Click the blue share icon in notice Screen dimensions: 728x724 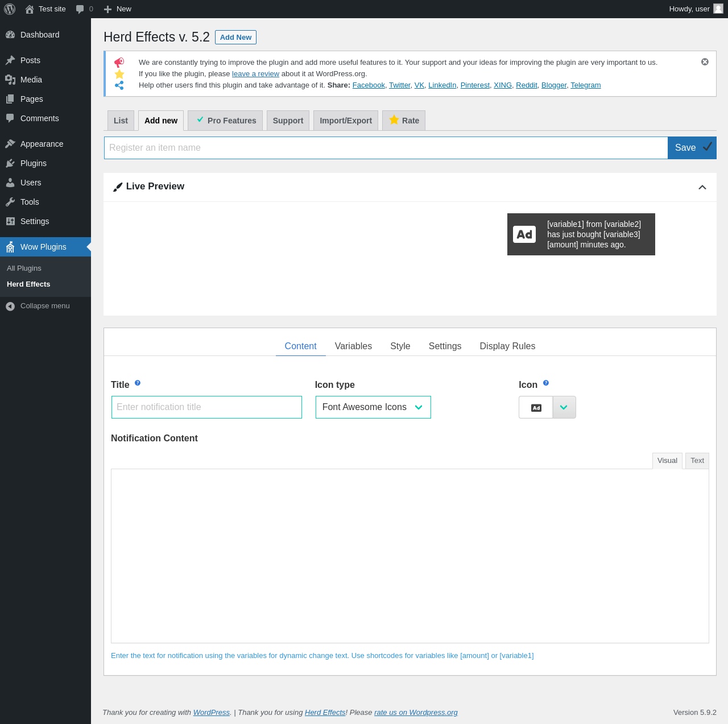[119, 85]
